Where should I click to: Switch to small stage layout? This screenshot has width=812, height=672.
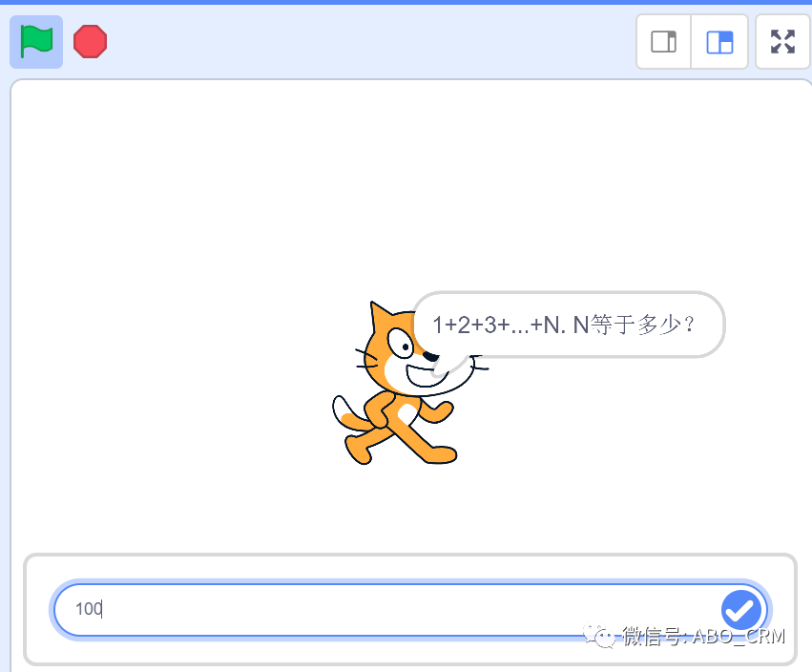[663, 41]
